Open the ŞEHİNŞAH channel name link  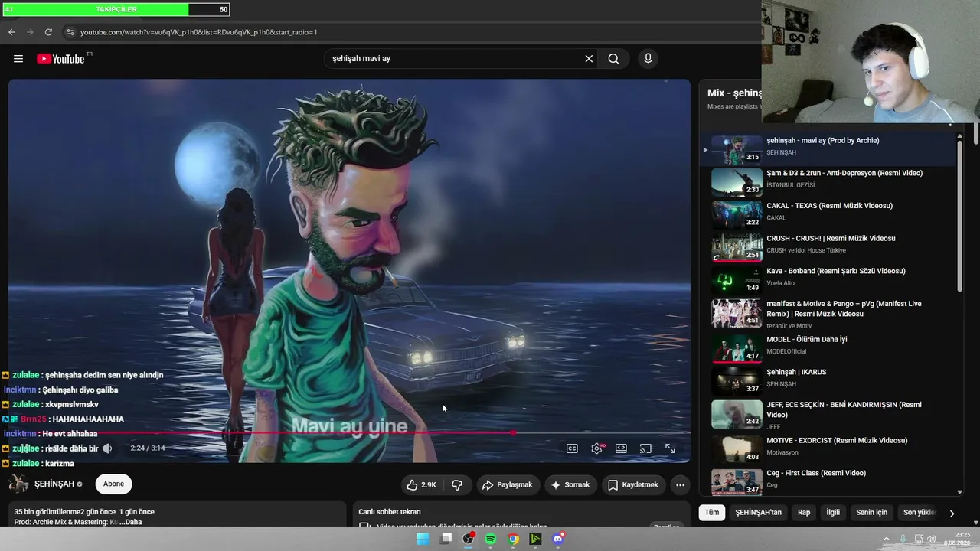pos(54,484)
